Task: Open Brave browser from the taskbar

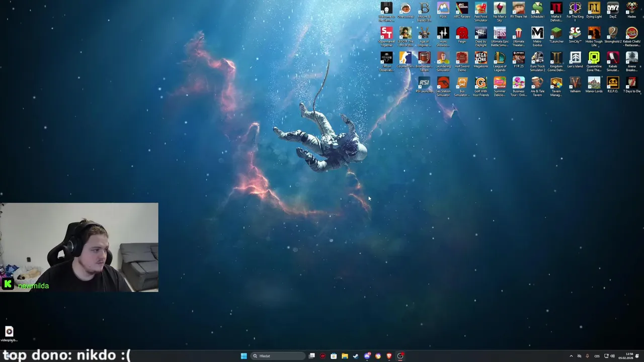Action: [389, 356]
